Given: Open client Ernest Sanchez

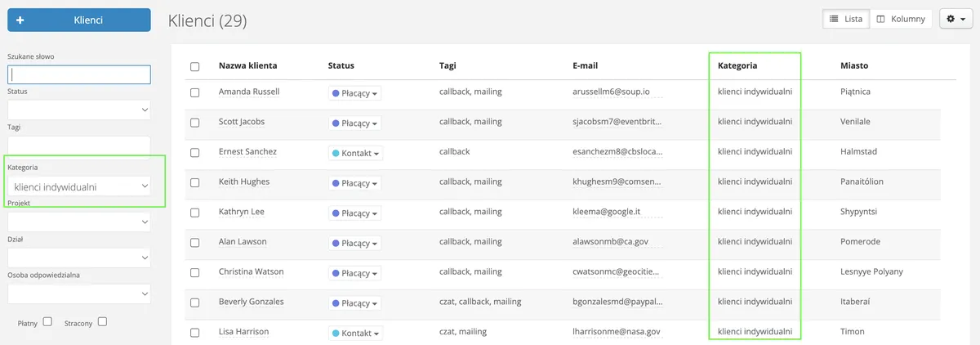Looking at the screenshot, I should tap(247, 151).
